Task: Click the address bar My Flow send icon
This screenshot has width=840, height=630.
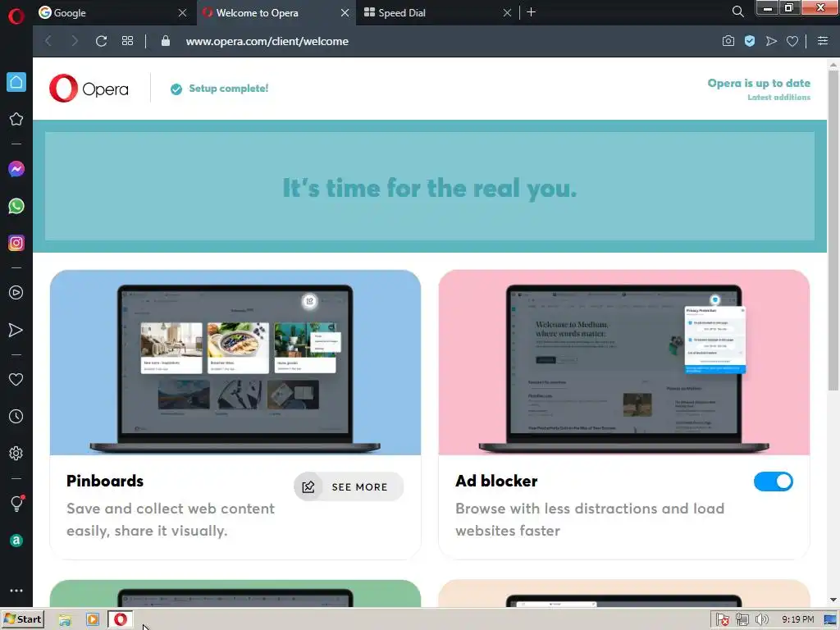Action: click(x=771, y=41)
